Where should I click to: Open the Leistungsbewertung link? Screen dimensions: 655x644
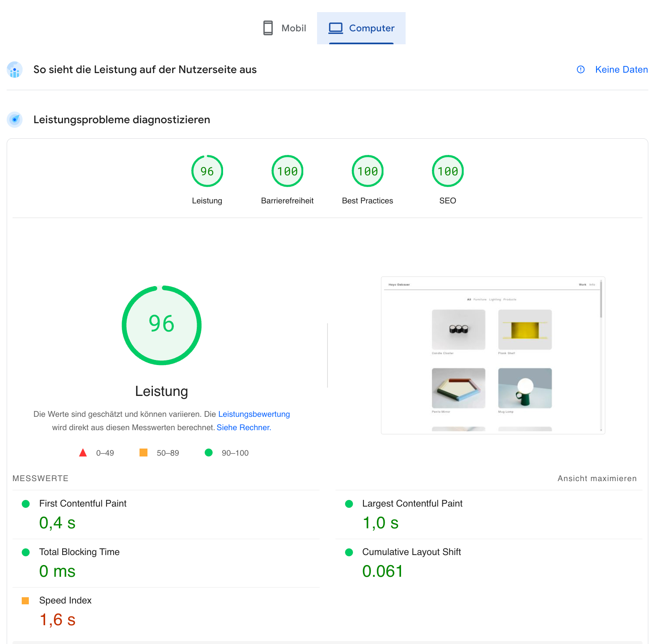(x=254, y=414)
